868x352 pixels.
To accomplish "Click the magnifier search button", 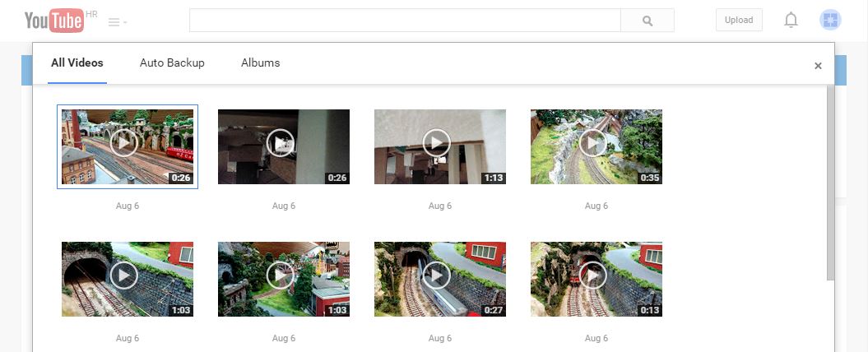I will (x=648, y=21).
